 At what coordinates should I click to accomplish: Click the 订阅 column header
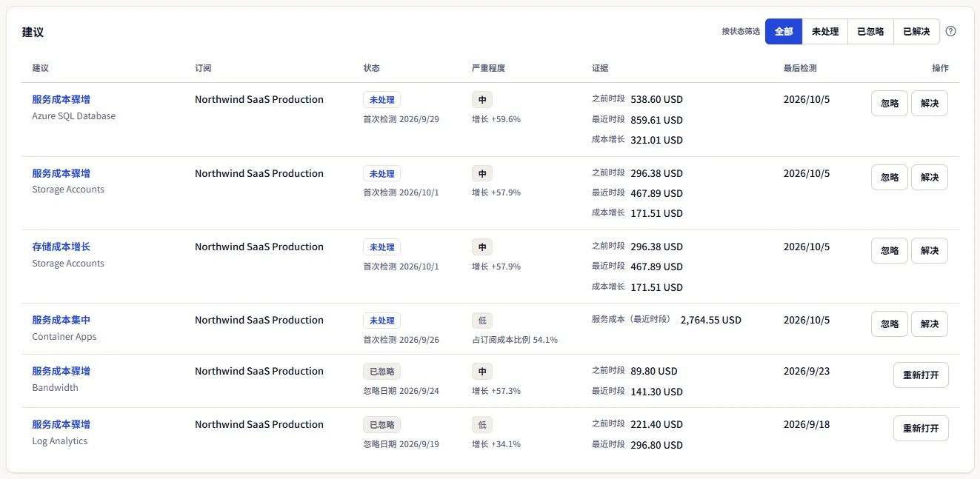(203, 68)
